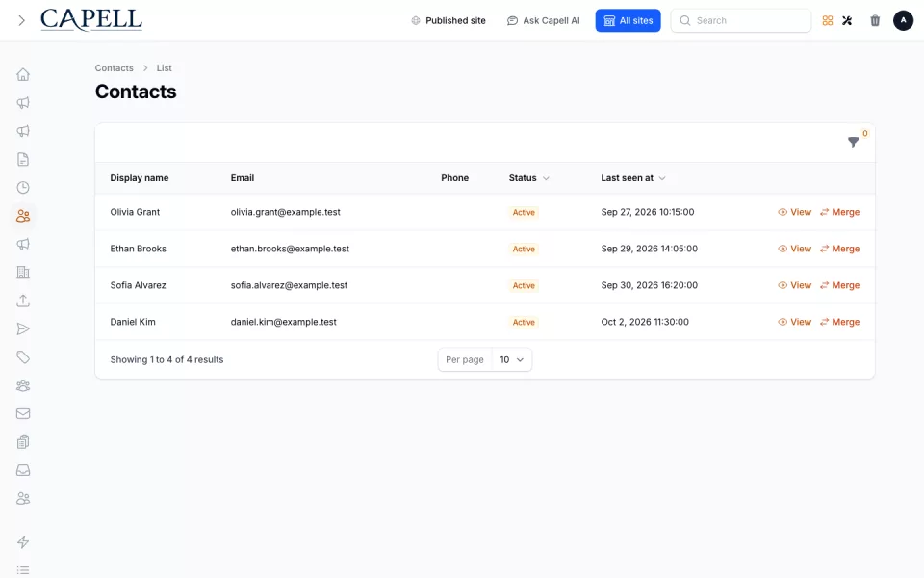This screenshot has width=924, height=578.
Task: Click the date Sep 30, 2026 16:20:00
Action: click(650, 285)
